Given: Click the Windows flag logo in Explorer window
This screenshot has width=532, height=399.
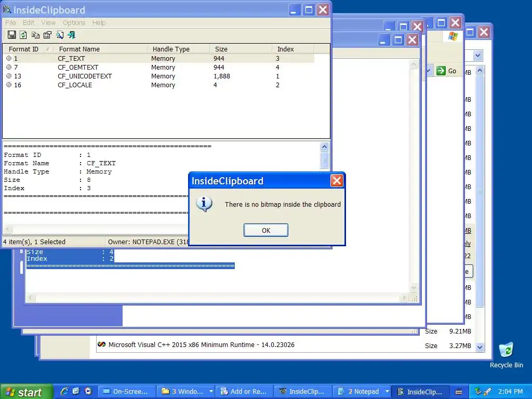Looking at the screenshot, I should coord(453,36).
